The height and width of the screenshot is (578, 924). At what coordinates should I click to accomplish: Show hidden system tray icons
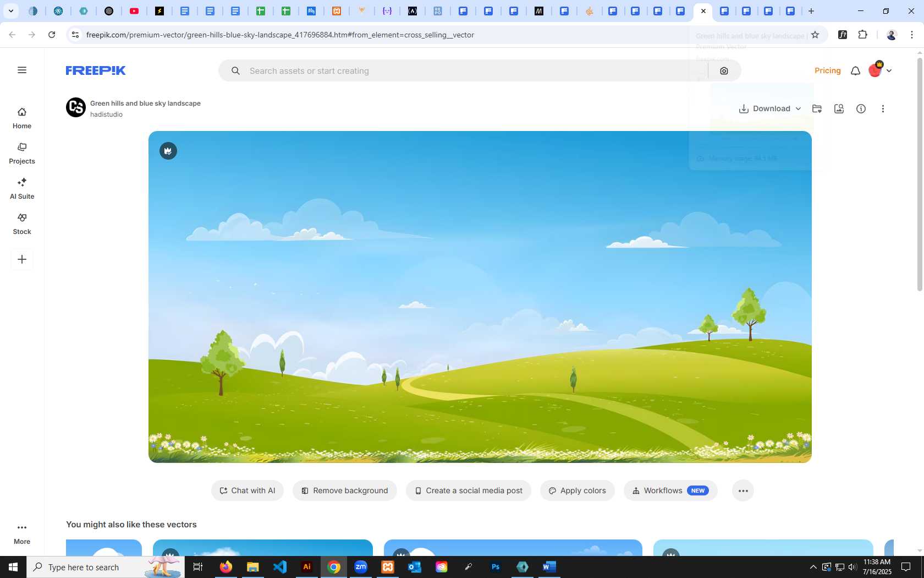point(813,567)
